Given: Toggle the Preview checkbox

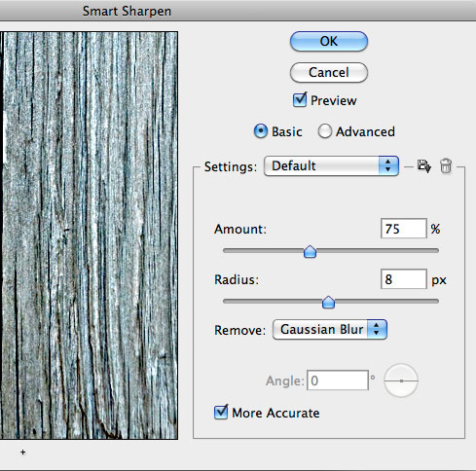Looking at the screenshot, I should [300, 100].
